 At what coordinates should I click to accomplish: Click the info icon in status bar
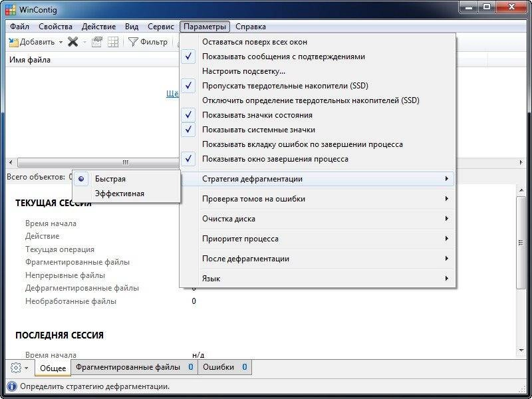12,386
